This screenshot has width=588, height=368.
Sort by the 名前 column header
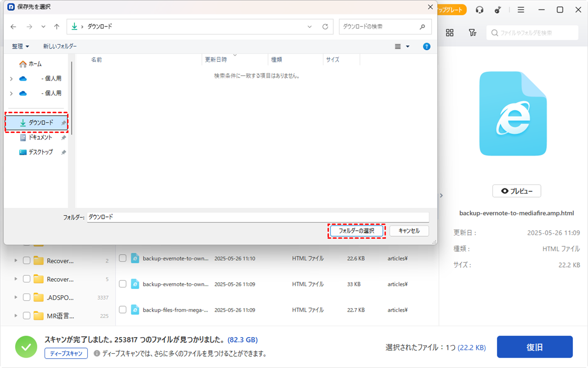(x=97, y=59)
